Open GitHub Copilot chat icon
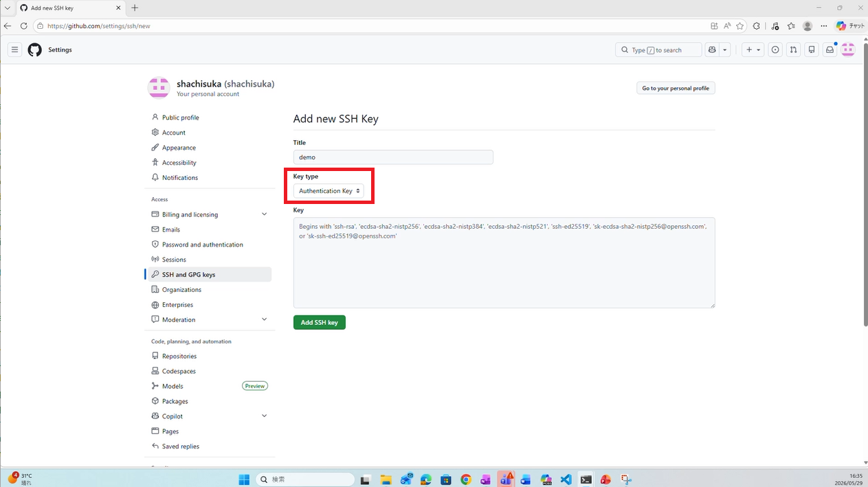868x487 pixels. tap(712, 49)
